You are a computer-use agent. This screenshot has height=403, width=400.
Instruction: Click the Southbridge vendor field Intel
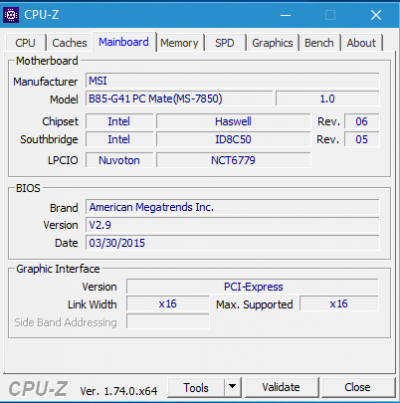119,139
